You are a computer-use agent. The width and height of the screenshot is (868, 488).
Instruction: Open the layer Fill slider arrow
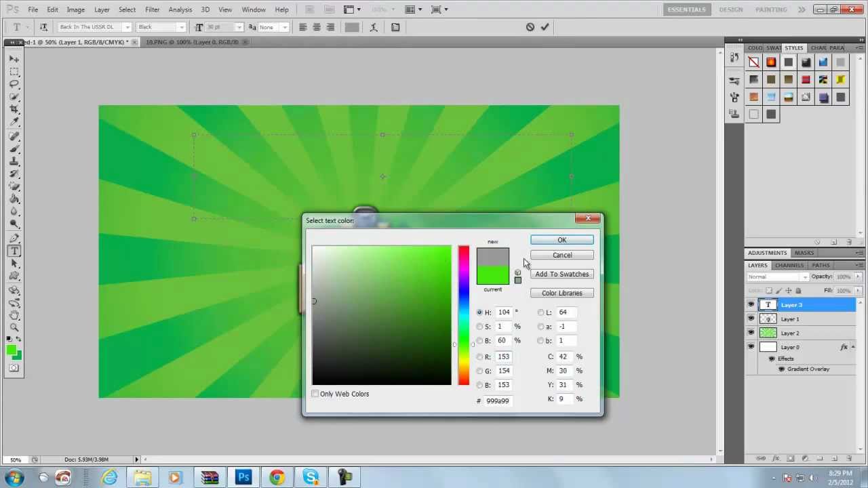click(x=857, y=290)
